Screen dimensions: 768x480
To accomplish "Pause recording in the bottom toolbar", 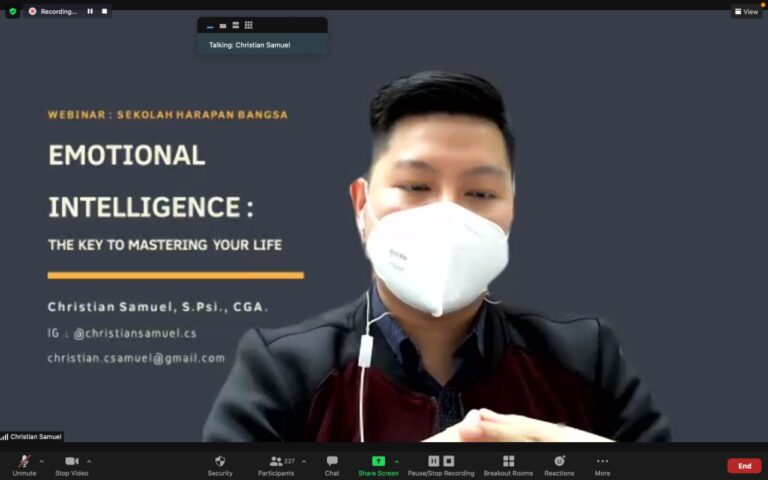I will pos(434,461).
